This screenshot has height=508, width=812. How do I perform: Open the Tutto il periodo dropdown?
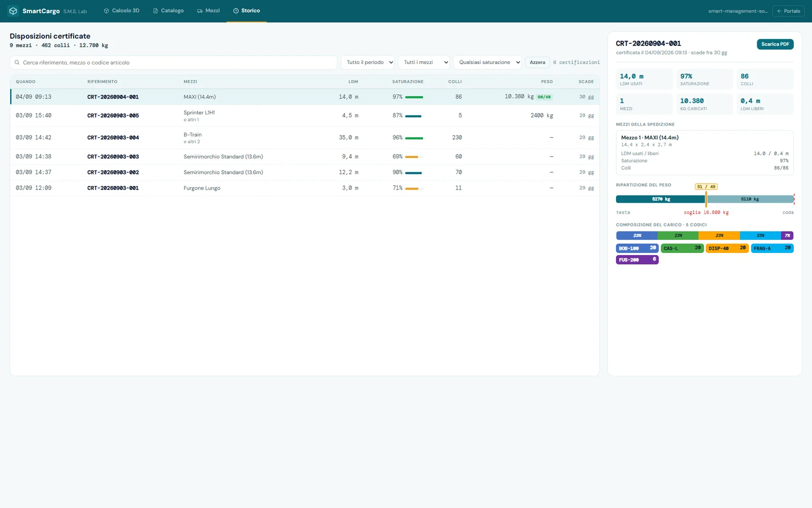click(x=368, y=62)
